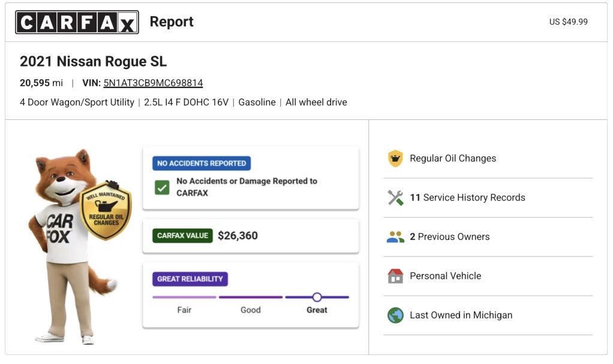Screen dimensions: 613x364
Task: Click the Gasoline fuel type text
Action: [257, 103]
